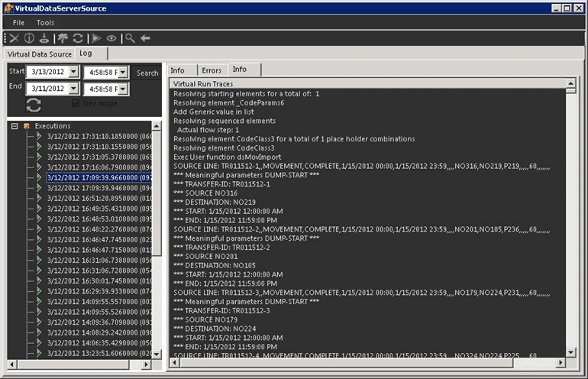588x379 pixels.
Task: Switch to the Errors tab
Action: point(212,70)
